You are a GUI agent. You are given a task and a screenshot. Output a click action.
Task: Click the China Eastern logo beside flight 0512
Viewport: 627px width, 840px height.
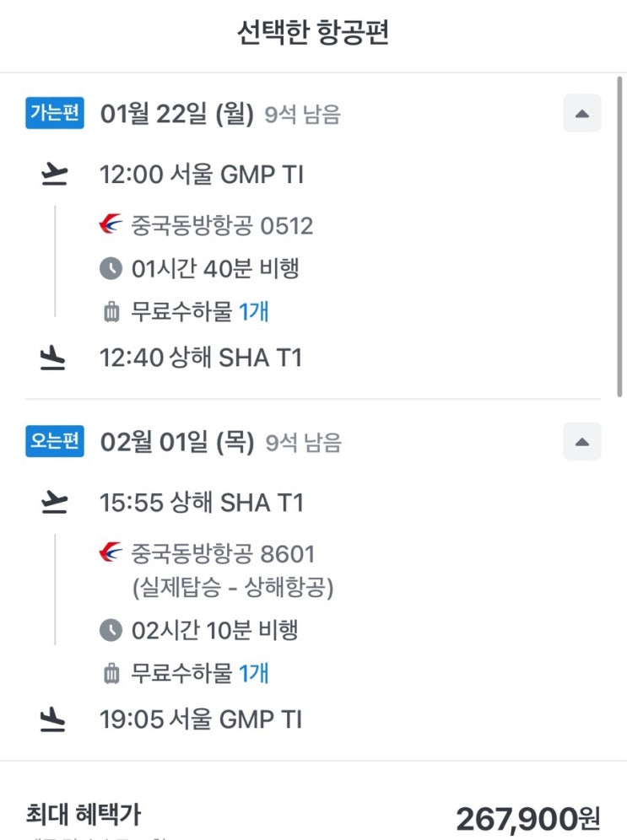111,224
